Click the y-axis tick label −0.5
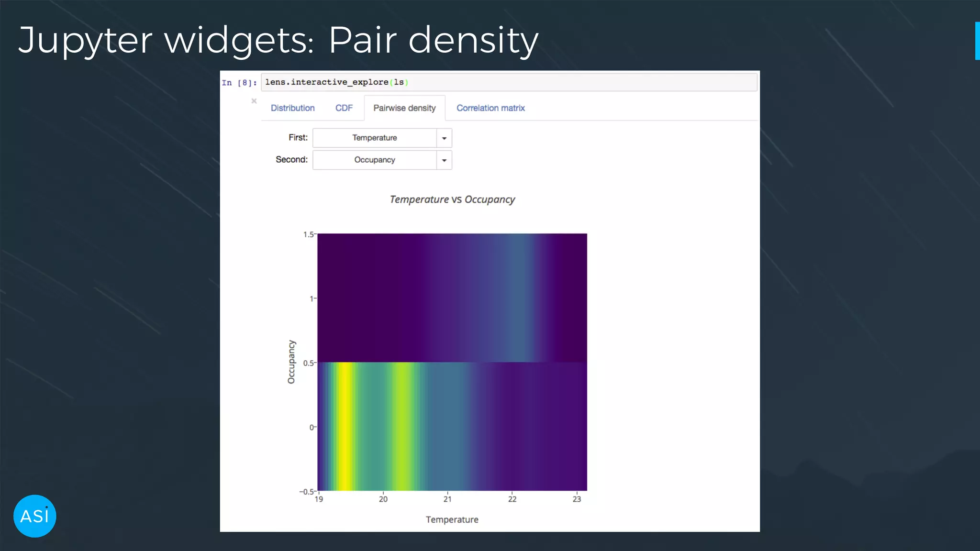The width and height of the screenshot is (980, 551). 307,492
